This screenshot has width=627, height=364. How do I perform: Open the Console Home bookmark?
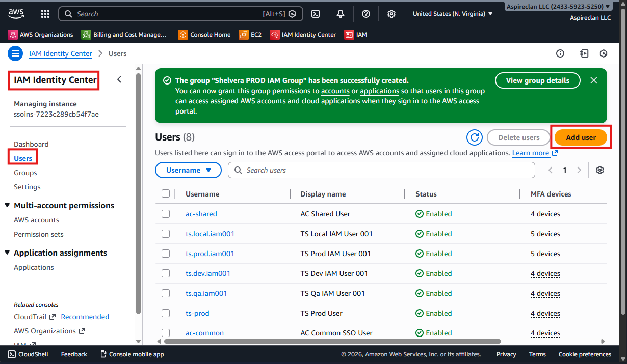(x=204, y=35)
